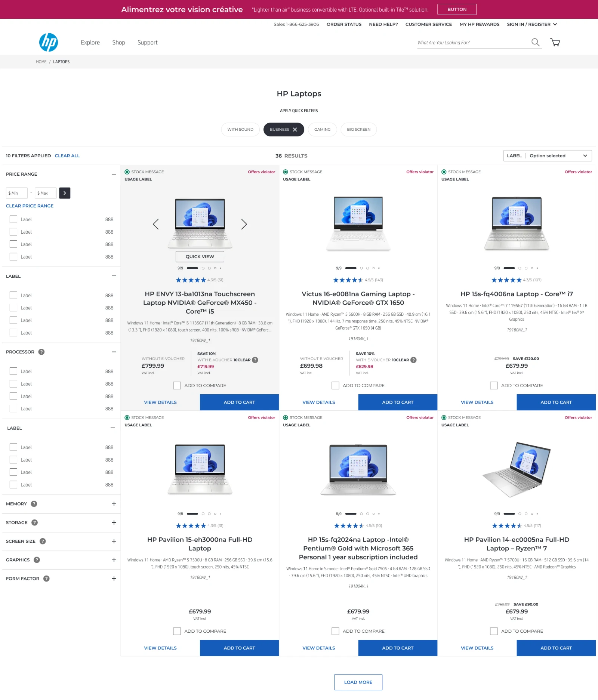
Task: Click Memory filter help icon
Action: pyautogui.click(x=34, y=504)
